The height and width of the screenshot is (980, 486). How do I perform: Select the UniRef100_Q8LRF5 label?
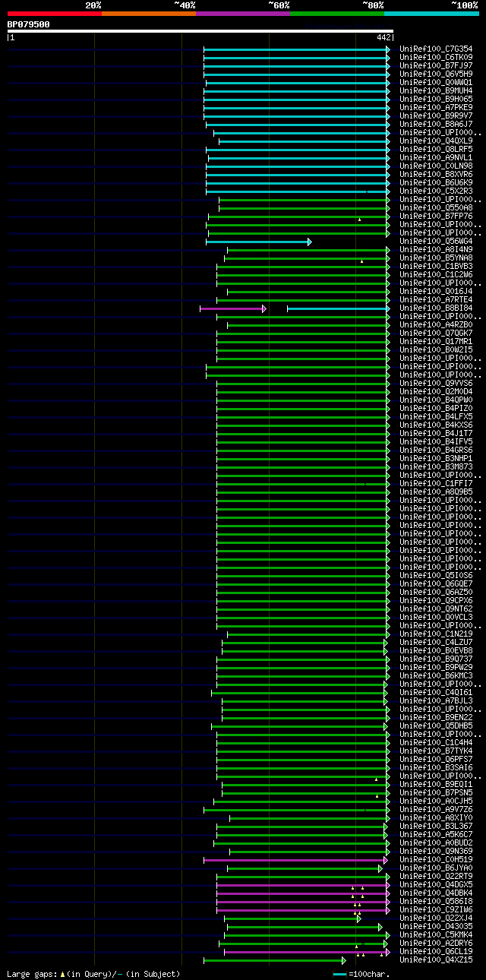(436, 150)
